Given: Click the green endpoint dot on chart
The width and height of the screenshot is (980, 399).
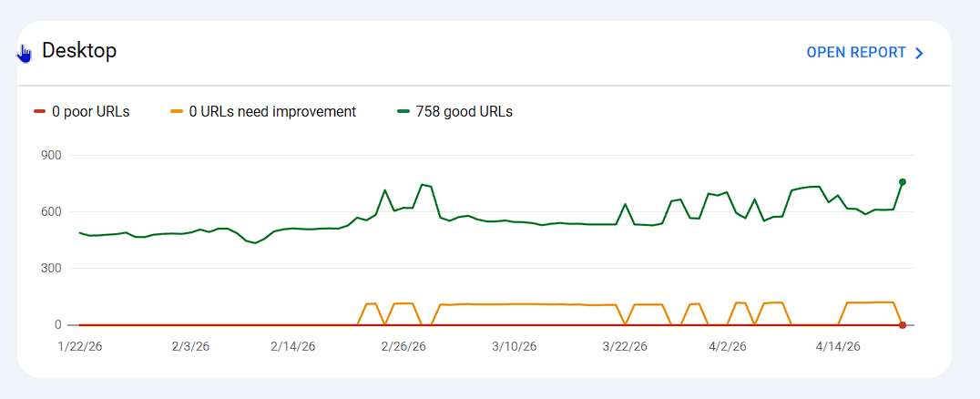Looking at the screenshot, I should coord(903,182).
